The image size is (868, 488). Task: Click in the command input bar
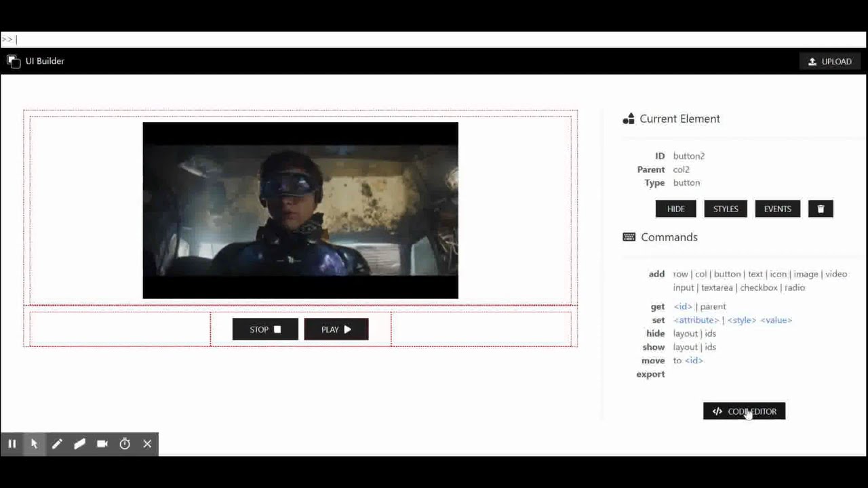[434, 39]
